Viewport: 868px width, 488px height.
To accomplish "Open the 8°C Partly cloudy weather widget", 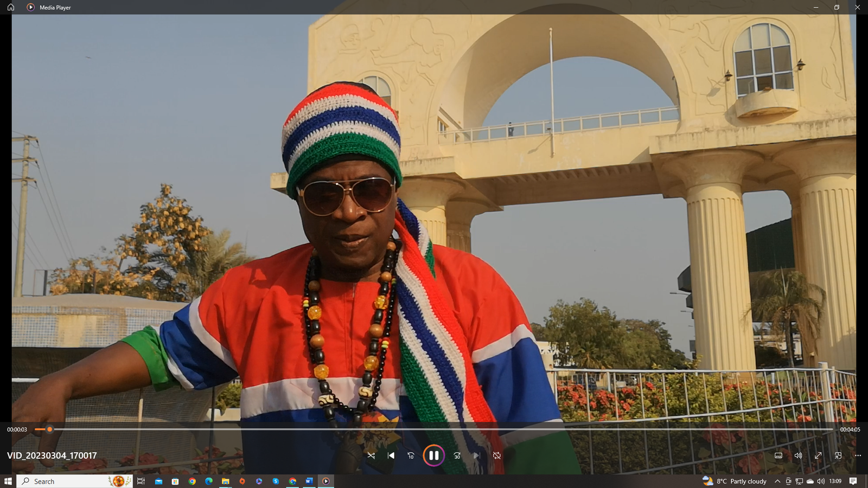I will (735, 481).
